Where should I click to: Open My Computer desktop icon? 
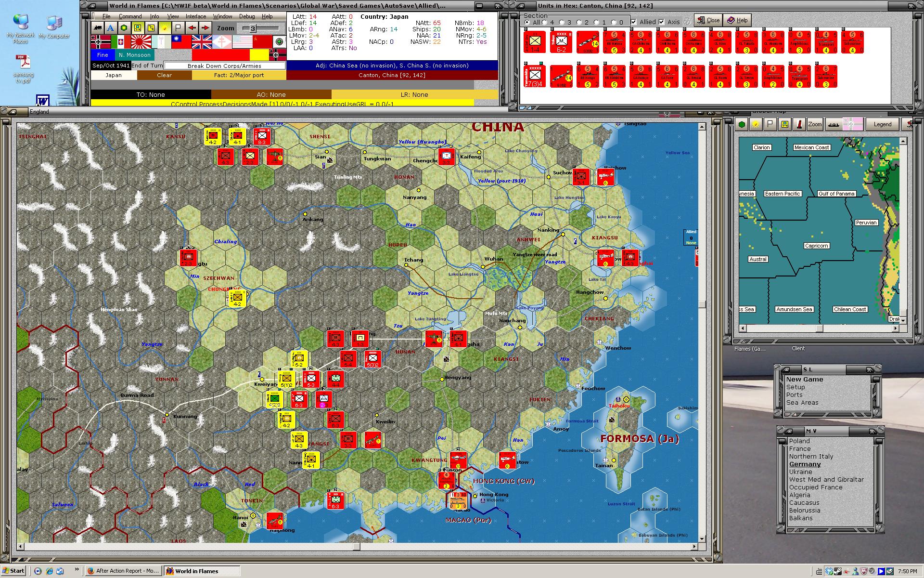[x=54, y=27]
